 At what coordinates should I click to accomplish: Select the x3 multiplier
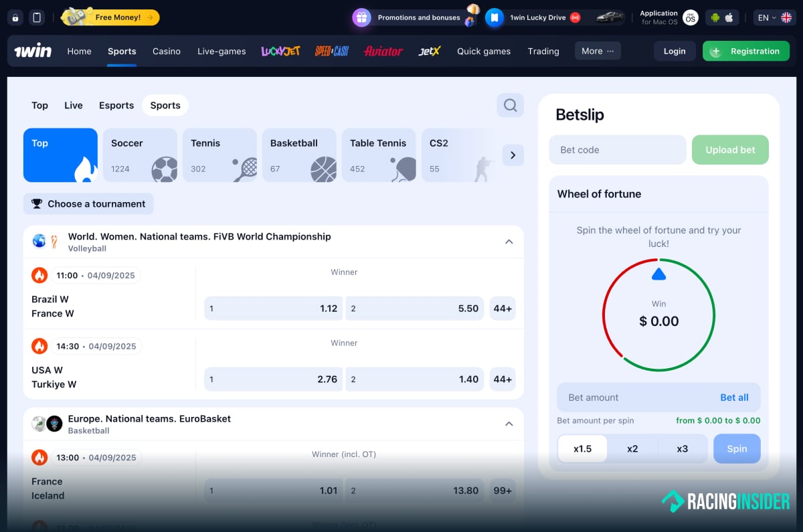(682, 449)
